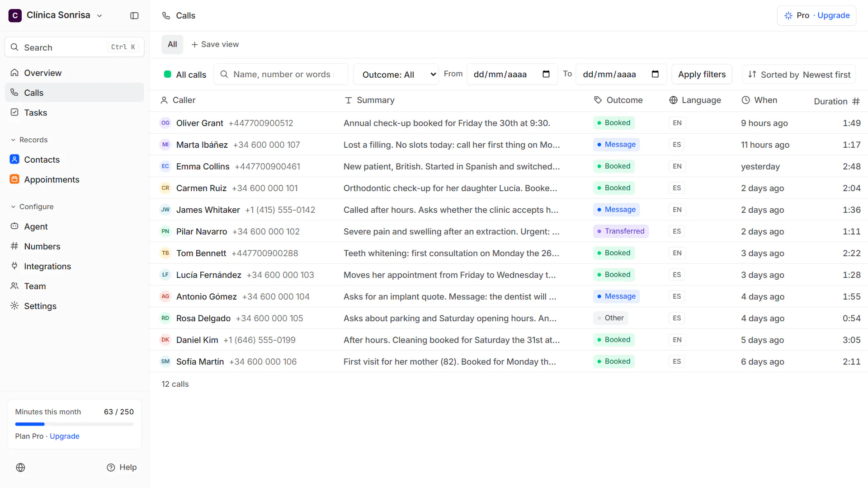Open Overview in the sidebar

click(x=75, y=73)
